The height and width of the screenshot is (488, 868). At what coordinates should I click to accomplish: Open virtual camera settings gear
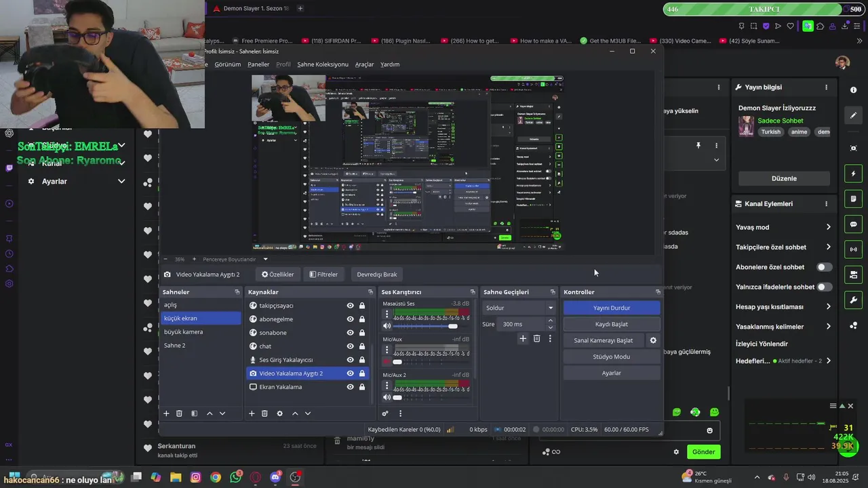click(653, 340)
